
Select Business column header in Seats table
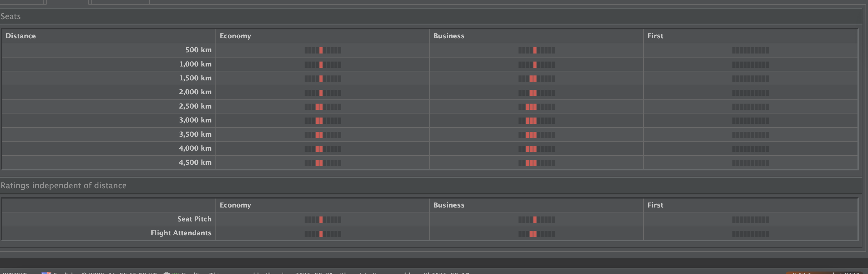[x=449, y=36]
